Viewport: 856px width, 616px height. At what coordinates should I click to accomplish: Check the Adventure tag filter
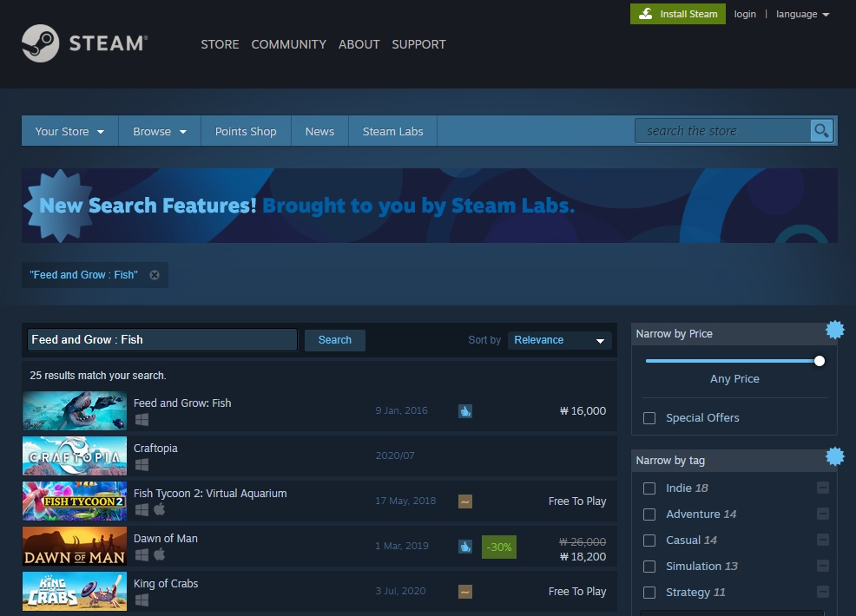coord(649,514)
